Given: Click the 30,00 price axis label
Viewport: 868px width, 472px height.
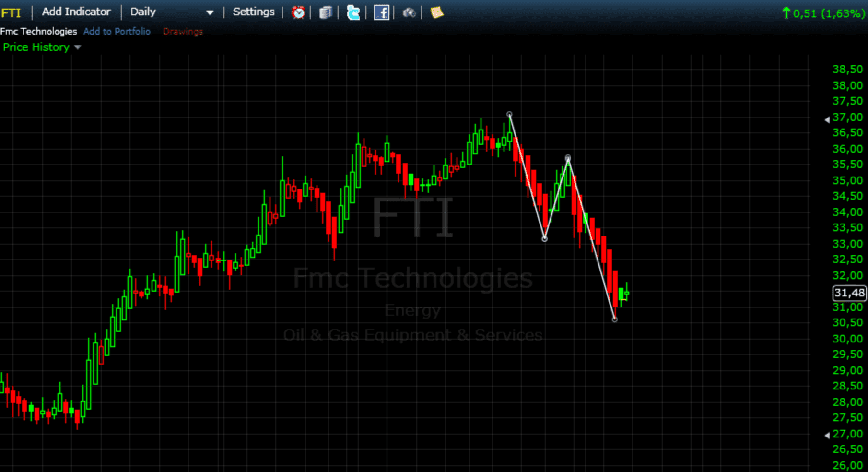Looking at the screenshot, I should pyautogui.click(x=848, y=339).
